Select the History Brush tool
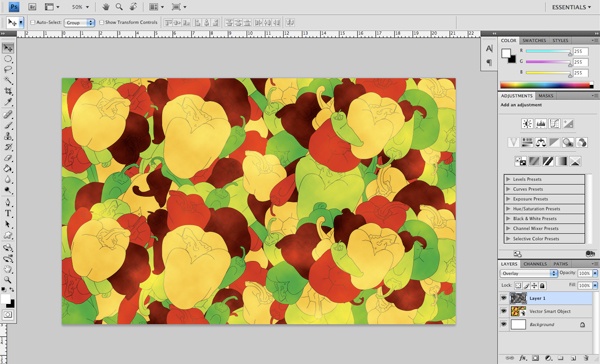Viewport: 600px width, 364px height. point(8,147)
